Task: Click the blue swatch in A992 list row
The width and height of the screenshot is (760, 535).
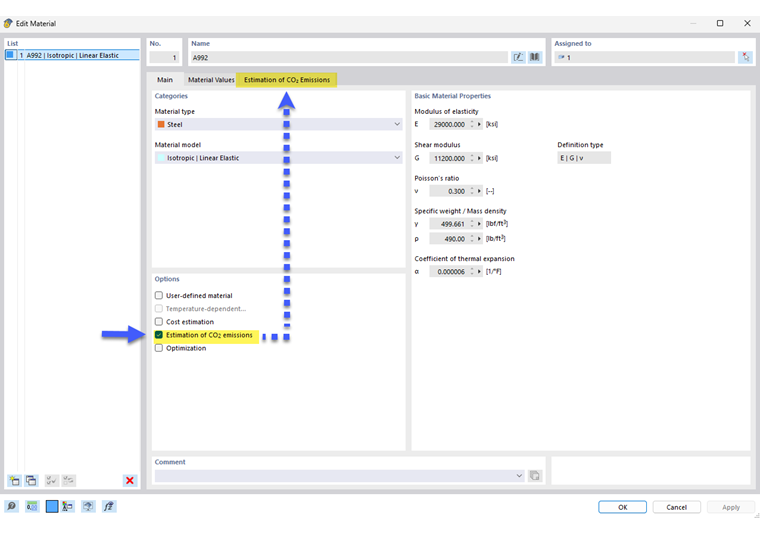Action: (10, 55)
